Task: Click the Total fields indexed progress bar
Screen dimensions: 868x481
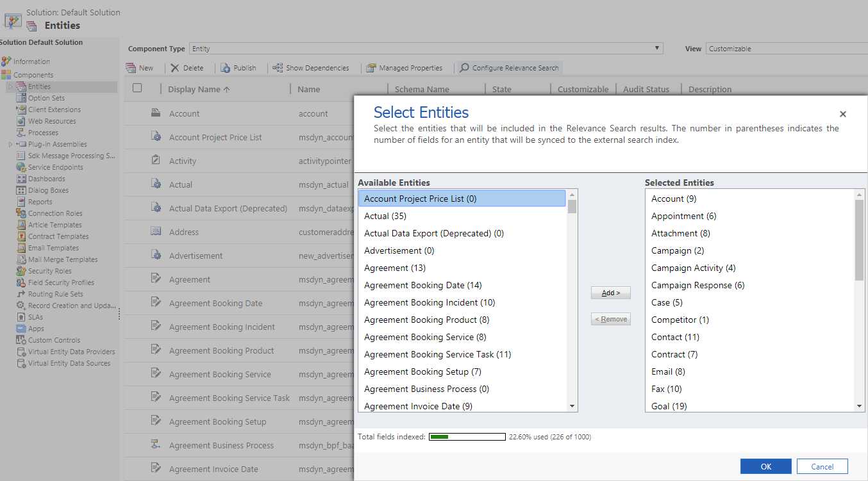Action: click(x=467, y=437)
